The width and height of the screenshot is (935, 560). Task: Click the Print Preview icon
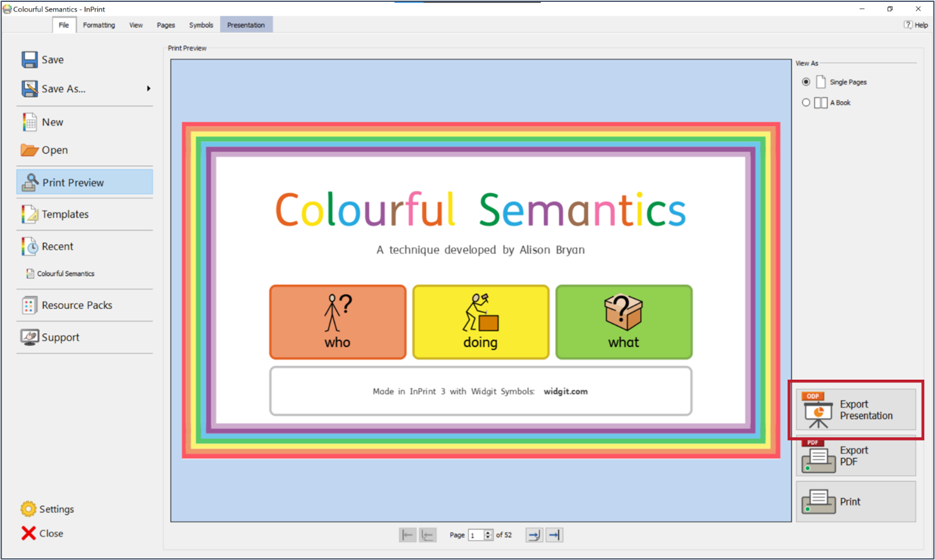coord(30,183)
